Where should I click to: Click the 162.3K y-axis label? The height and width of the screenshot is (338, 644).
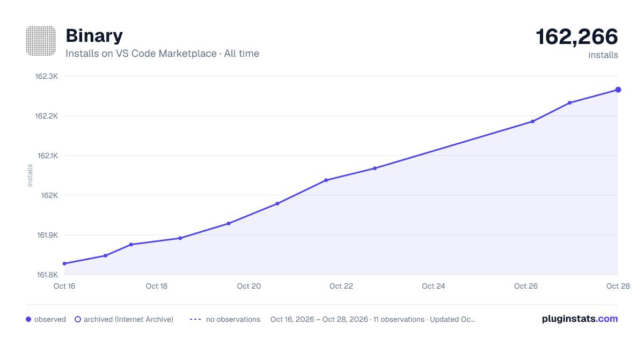46,76
